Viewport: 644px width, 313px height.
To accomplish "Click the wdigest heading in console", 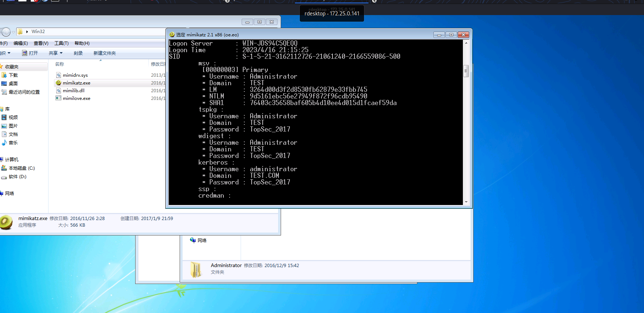I will click(215, 136).
